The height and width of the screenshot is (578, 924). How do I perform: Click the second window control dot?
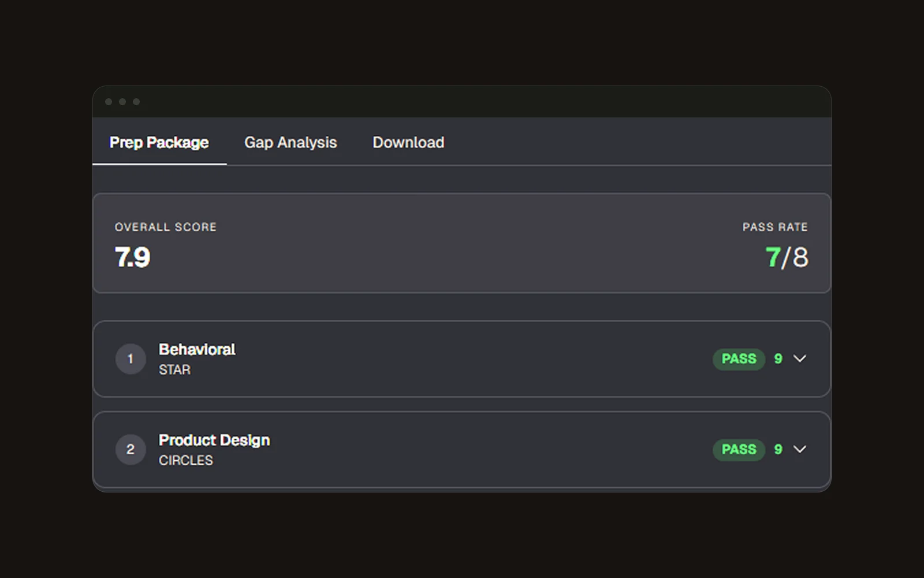[122, 102]
